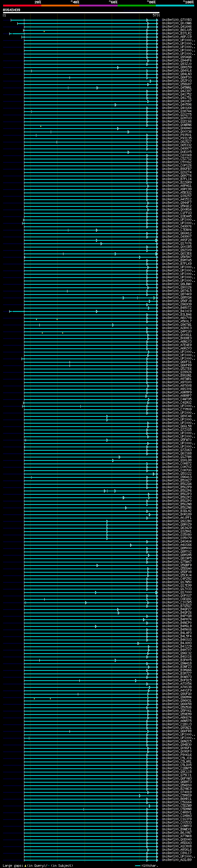Select the UniRef100_Q8MYQ4 label
The height and width of the screenshot is (868, 197).
pos(177,297)
